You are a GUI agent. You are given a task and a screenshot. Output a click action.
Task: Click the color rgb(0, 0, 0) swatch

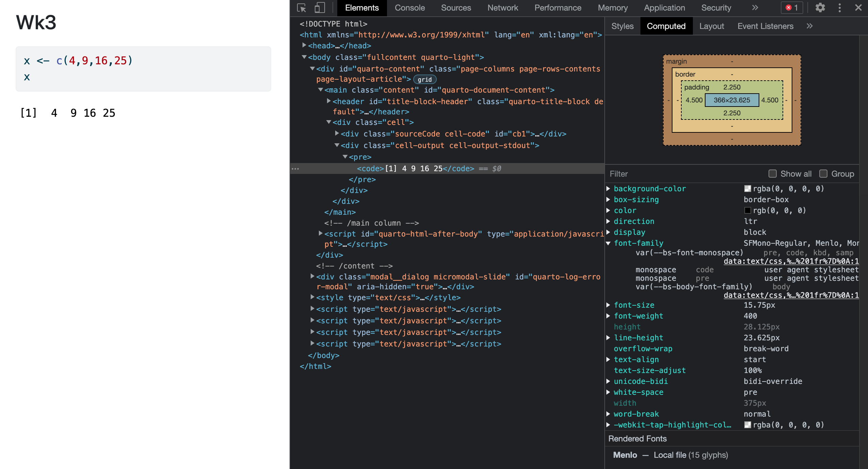[x=748, y=210]
